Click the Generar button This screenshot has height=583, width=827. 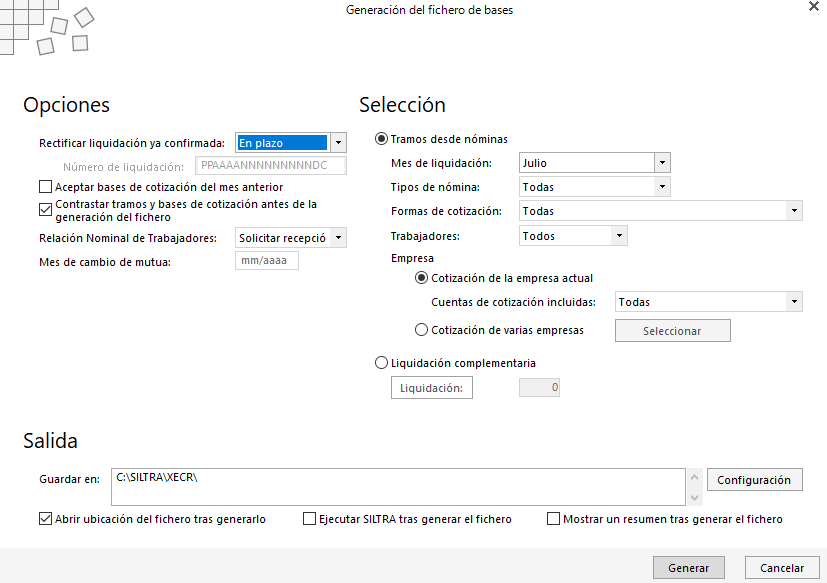pos(689,568)
